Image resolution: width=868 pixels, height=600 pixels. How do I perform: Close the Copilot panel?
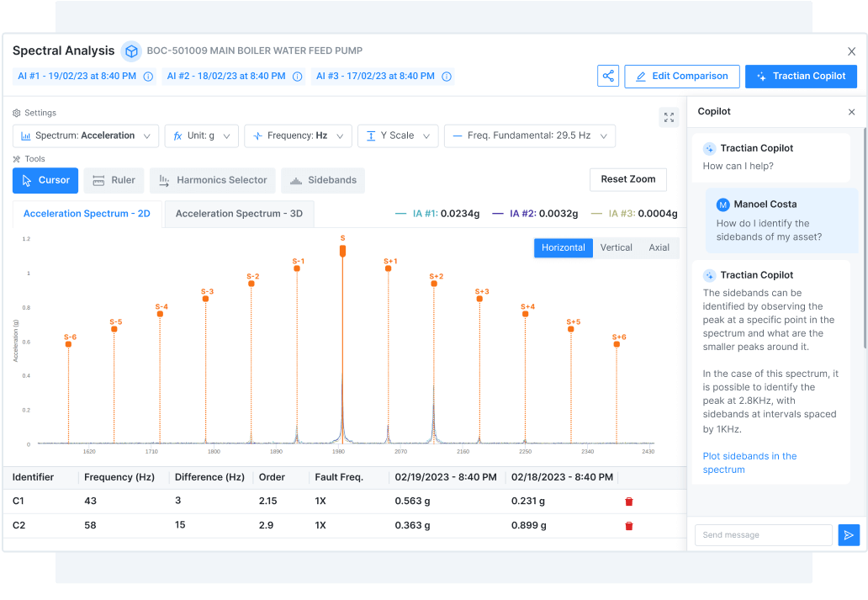pyautogui.click(x=851, y=112)
